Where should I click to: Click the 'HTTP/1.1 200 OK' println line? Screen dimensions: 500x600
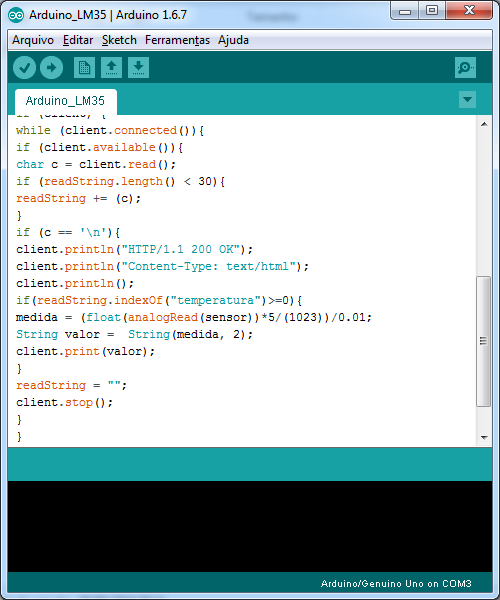pos(135,249)
